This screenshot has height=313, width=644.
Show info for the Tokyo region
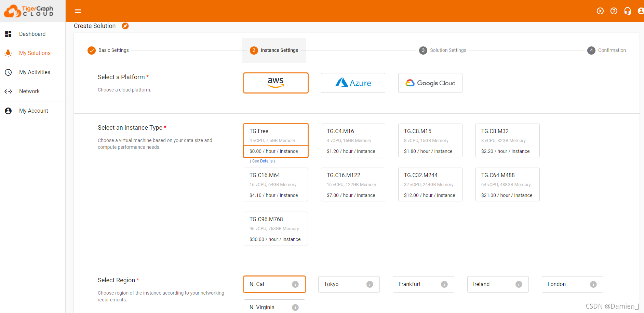370,284
